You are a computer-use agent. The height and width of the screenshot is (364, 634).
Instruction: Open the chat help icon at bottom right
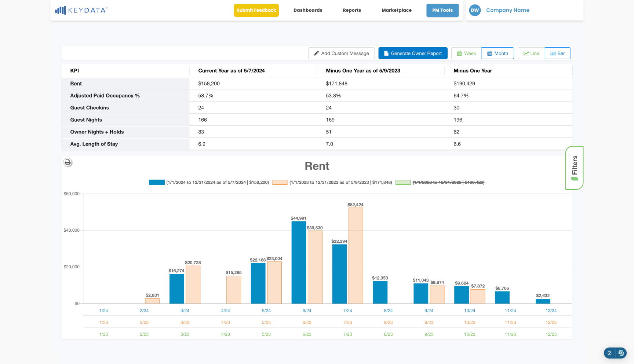click(x=621, y=353)
